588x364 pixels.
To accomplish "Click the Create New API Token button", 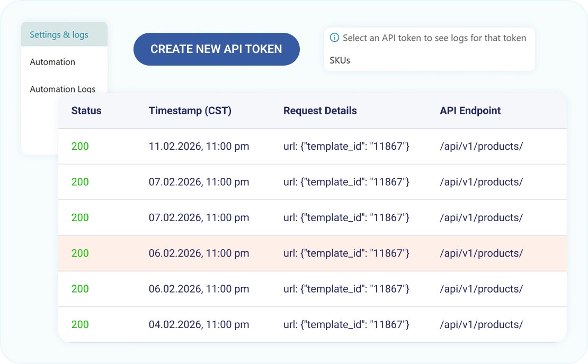I will pyautogui.click(x=216, y=49).
